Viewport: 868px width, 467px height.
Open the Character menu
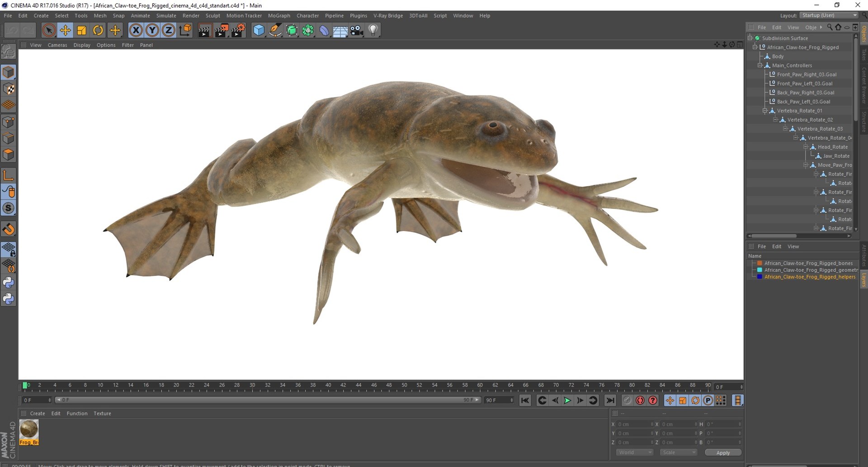(307, 15)
